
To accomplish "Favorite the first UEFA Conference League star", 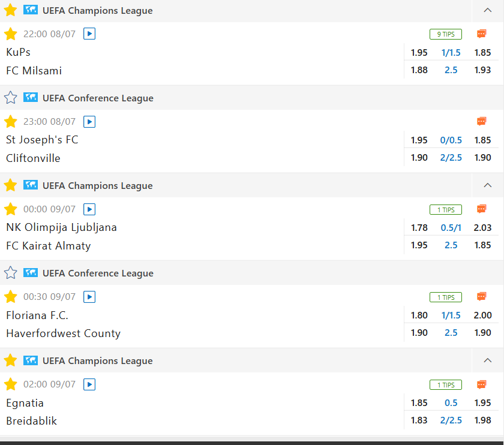I will tap(10, 98).
